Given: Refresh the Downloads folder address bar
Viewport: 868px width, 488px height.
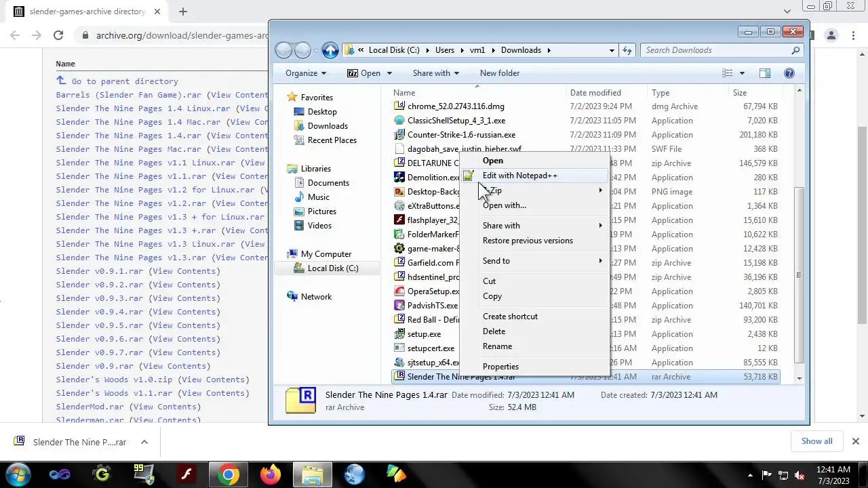Looking at the screenshot, I should click(627, 50).
